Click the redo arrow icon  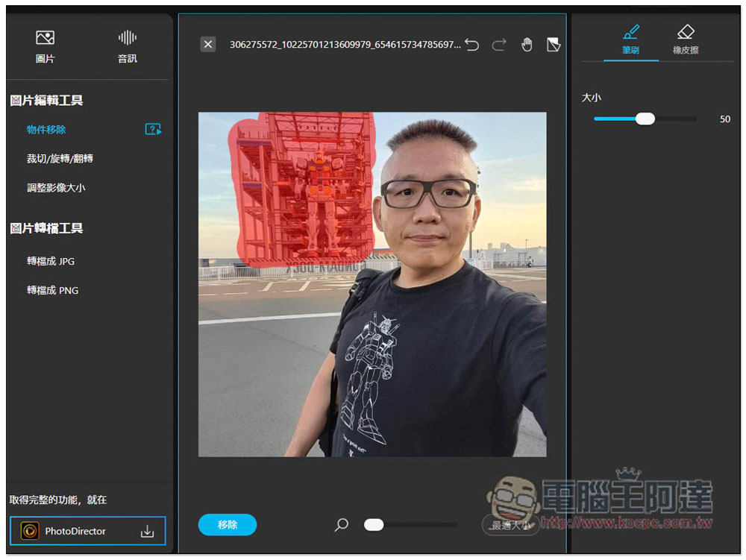click(x=499, y=45)
